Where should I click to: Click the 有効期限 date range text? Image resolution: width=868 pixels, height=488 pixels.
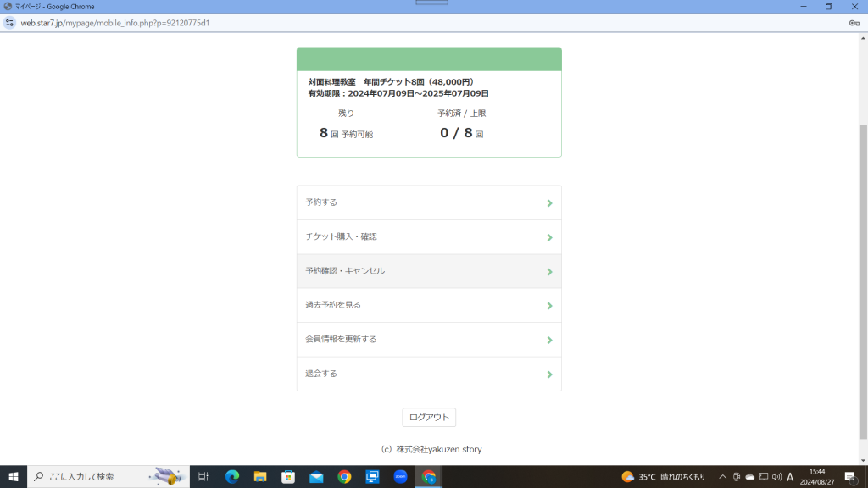[398, 93]
